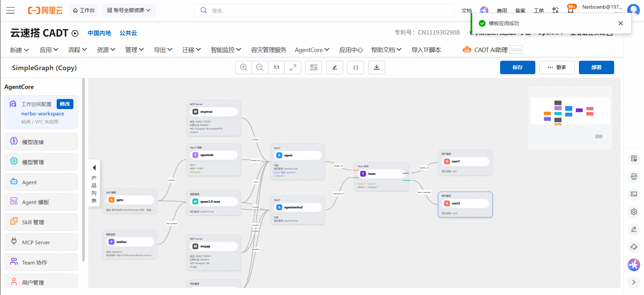The width and height of the screenshot is (644, 295).
Task: Select the mcptrue MCP Server node
Action: click(x=214, y=118)
